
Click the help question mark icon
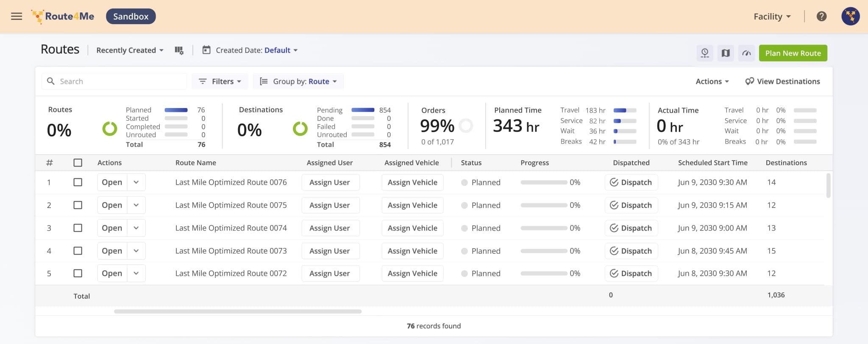821,17
